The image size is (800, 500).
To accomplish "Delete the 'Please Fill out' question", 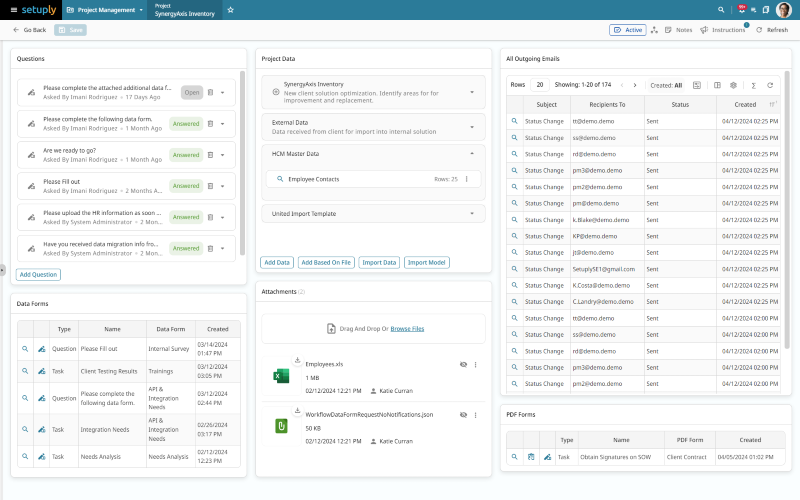I will point(210,186).
